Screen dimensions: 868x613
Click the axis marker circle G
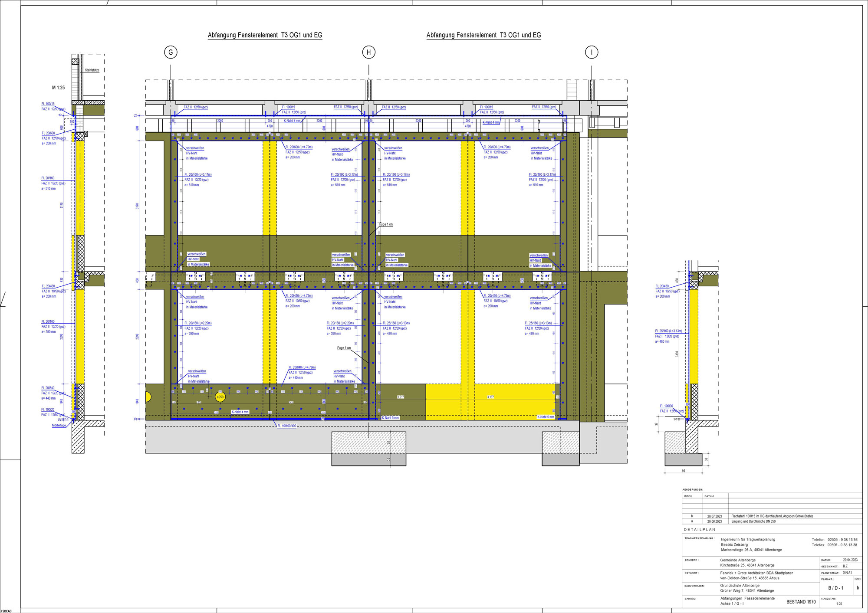tap(171, 52)
